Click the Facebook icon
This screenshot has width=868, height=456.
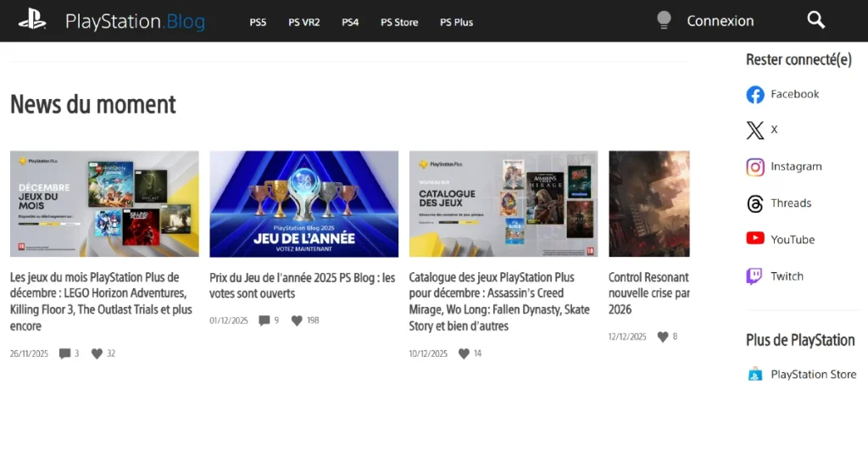pyautogui.click(x=755, y=95)
